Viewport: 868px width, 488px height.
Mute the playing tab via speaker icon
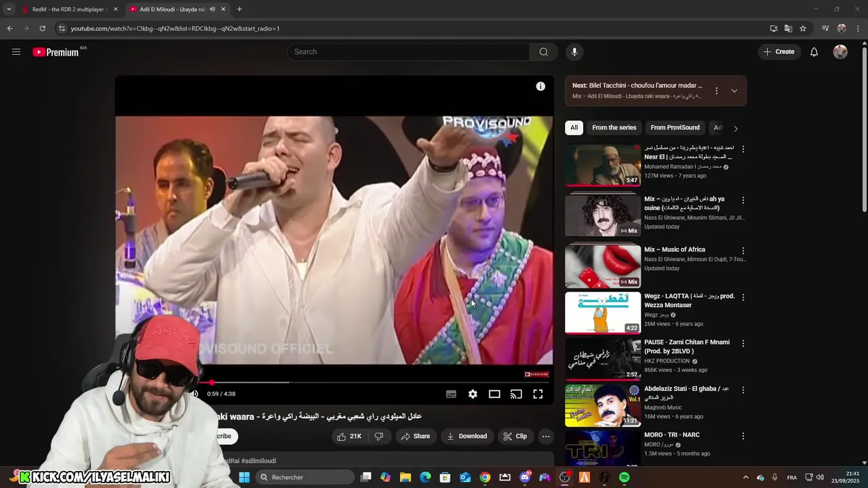[212, 9]
